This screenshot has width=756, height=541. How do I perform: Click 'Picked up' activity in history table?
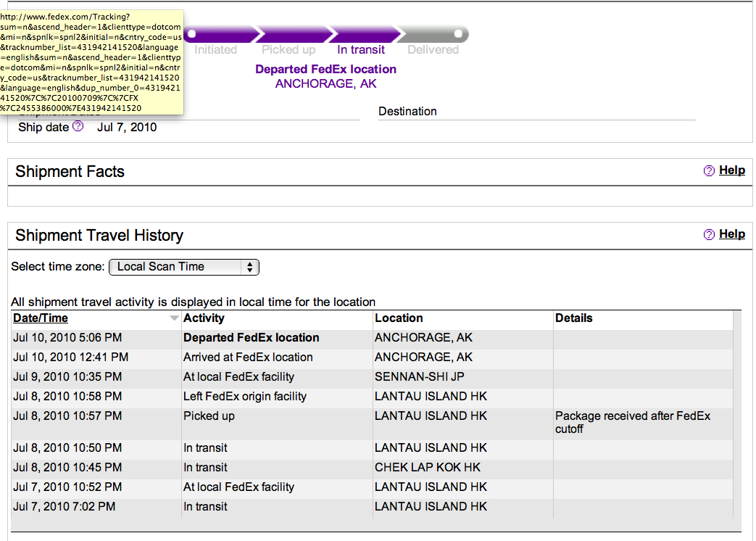point(209,416)
